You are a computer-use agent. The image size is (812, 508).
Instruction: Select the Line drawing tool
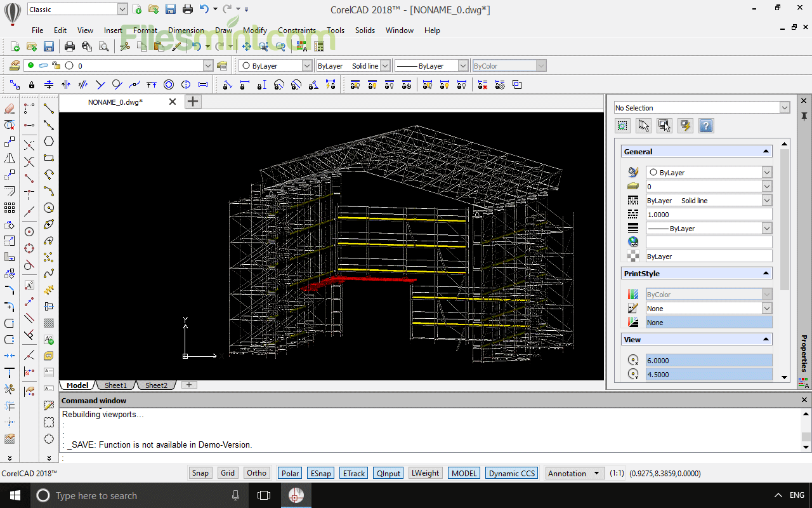49,109
